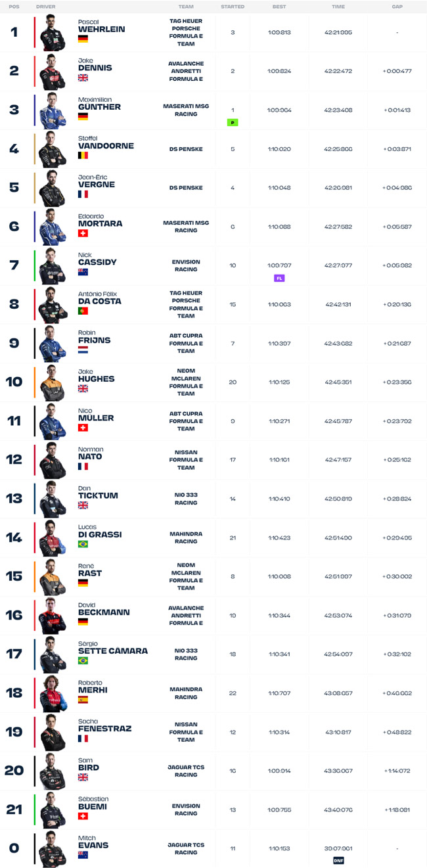427x868 pixels.
Task: Open Pascal Wehrlein's driver photo
Action: [x=53, y=32]
